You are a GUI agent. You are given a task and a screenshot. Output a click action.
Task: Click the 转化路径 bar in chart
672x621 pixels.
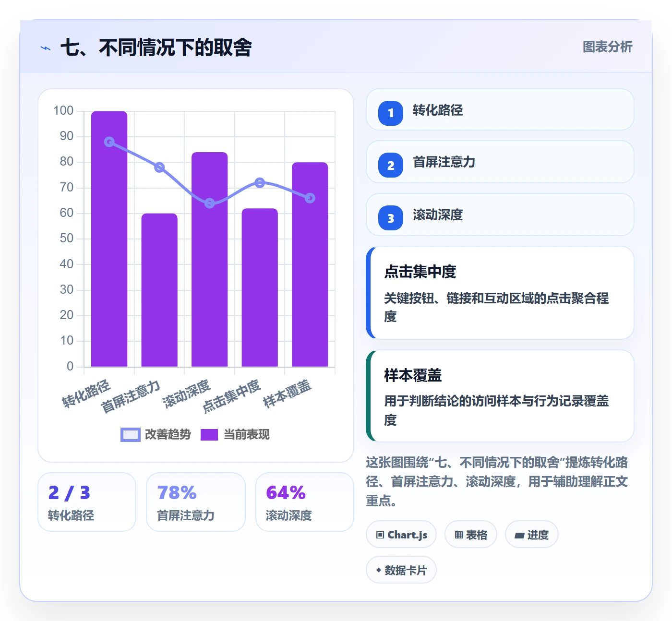point(109,239)
